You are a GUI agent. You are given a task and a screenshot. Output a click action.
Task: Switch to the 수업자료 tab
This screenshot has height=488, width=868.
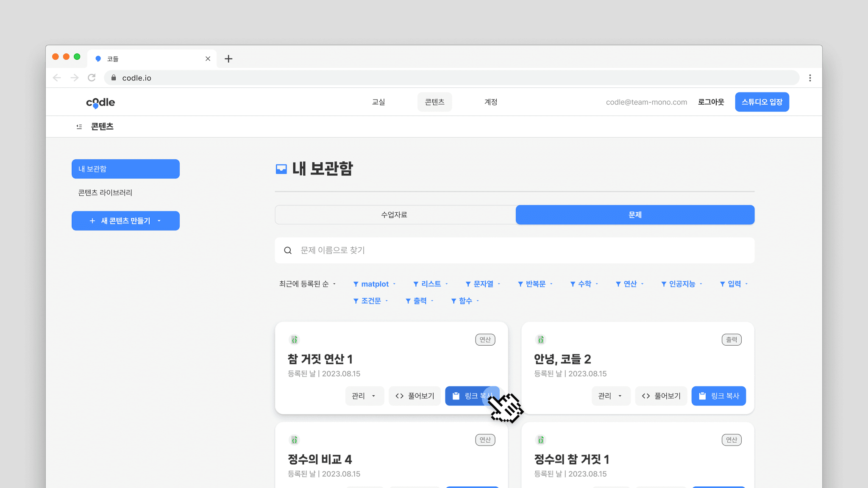click(x=395, y=215)
